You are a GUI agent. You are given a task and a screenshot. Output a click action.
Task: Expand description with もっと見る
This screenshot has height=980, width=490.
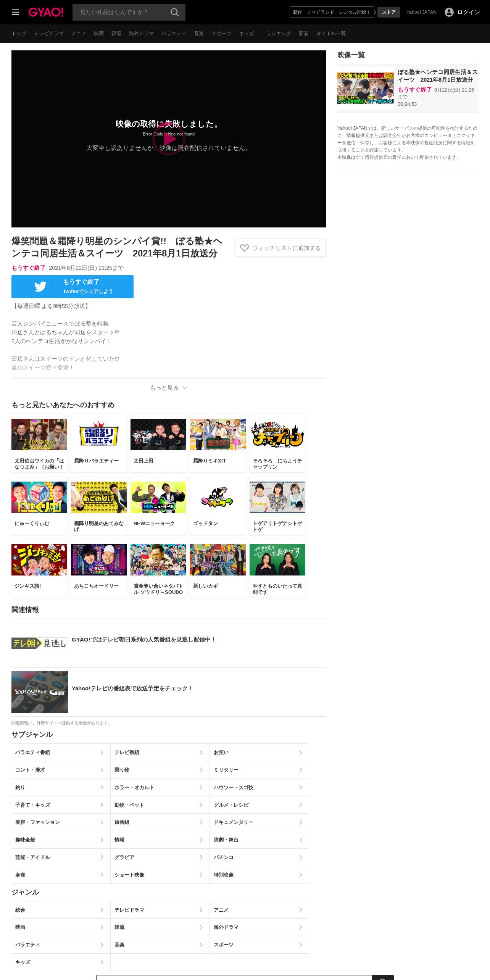pyautogui.click(x=169, y=388)
